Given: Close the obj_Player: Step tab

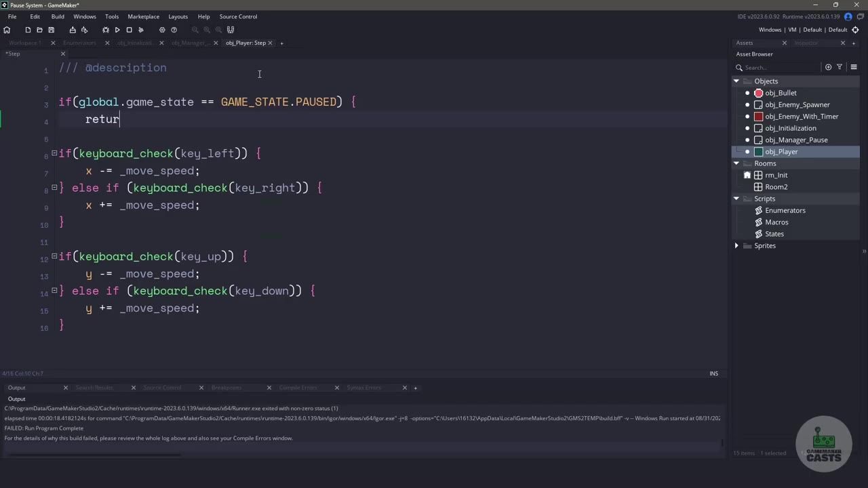Looking at the screenshot, I should coord(270,43).
